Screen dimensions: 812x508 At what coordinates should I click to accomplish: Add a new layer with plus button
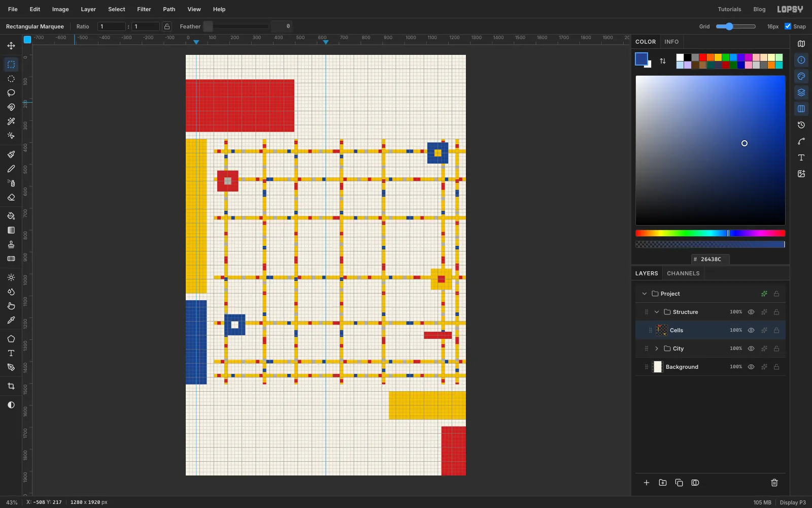tap(647, 483)
